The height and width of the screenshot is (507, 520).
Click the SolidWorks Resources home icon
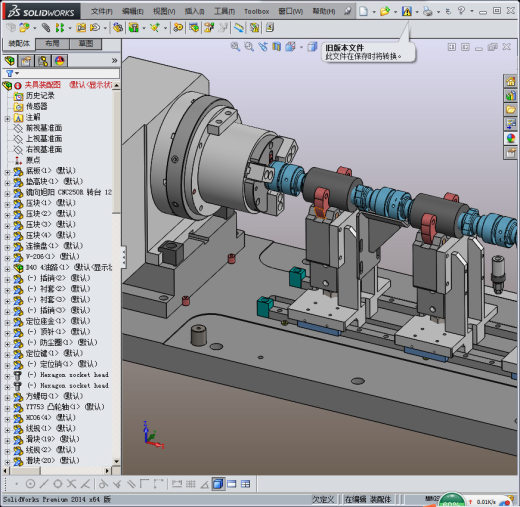point(510,81)
